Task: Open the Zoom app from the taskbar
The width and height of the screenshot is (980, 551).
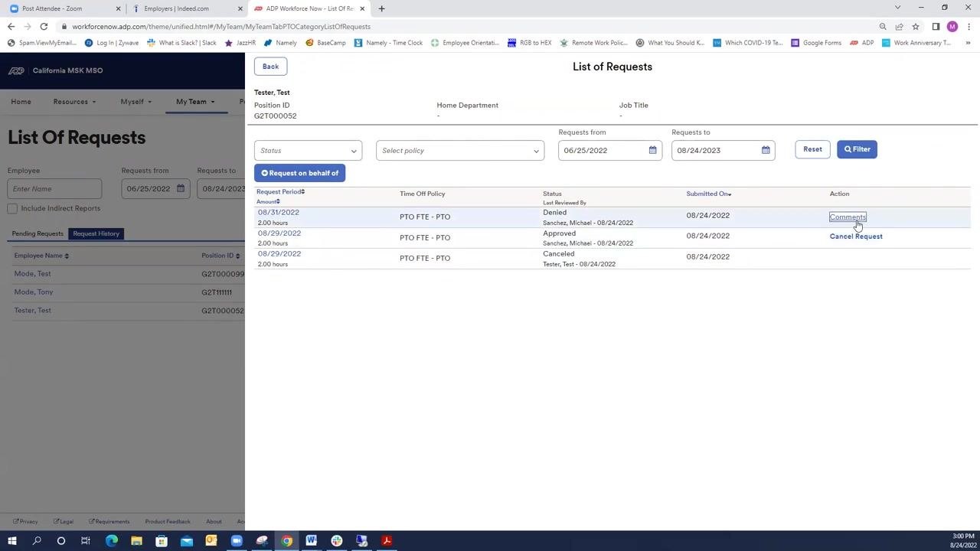Action: tap(237, 541)
